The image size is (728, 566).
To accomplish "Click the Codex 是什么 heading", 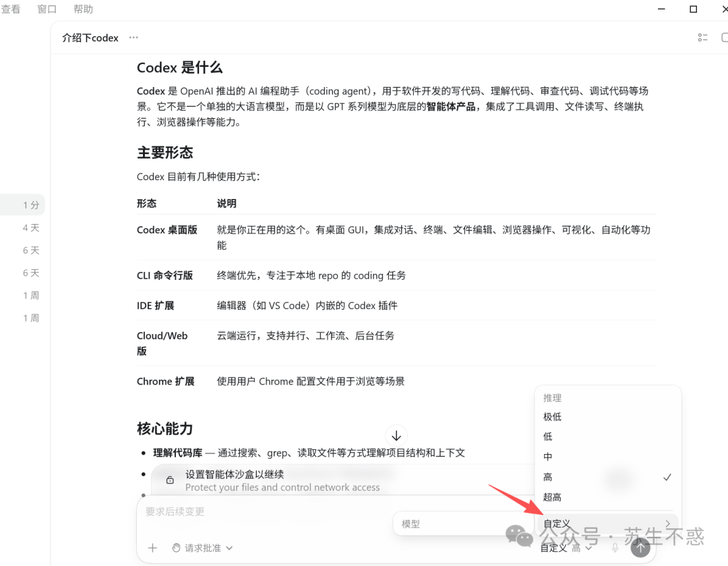I will 180,67.
